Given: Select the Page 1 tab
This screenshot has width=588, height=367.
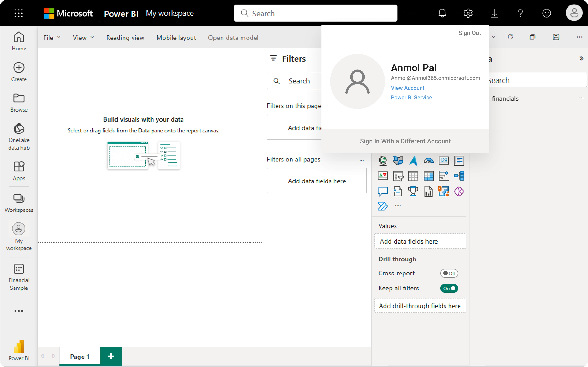Looking at the screenshot, I should click(x=80, y=356).
